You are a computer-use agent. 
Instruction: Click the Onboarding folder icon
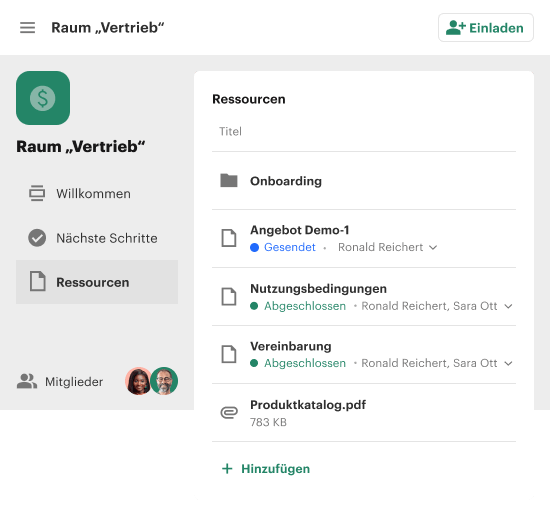coord(229,181)
